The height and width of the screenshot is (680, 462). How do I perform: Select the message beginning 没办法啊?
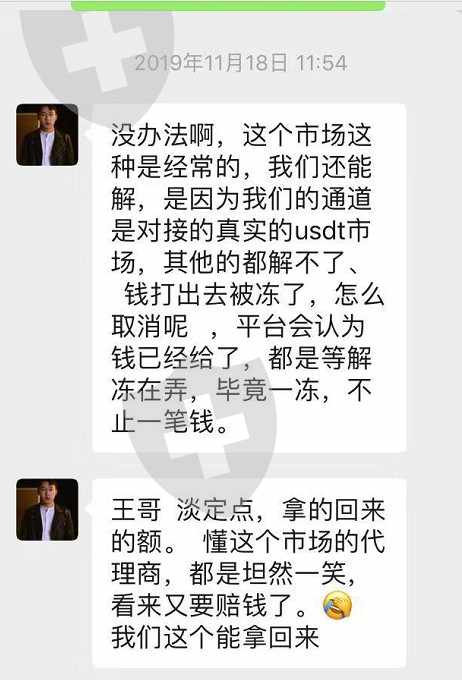(x=249, y=278)
